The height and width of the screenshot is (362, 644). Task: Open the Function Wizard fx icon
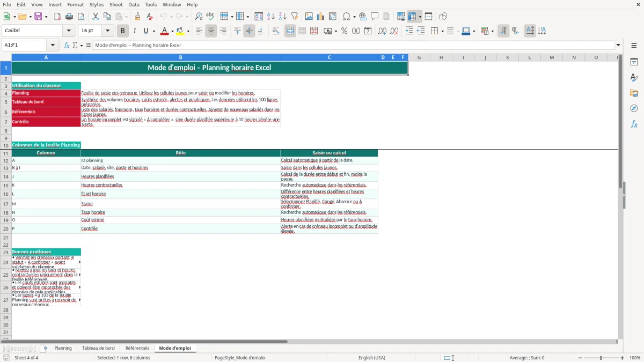pyautogui.click(x=67, y=45)
